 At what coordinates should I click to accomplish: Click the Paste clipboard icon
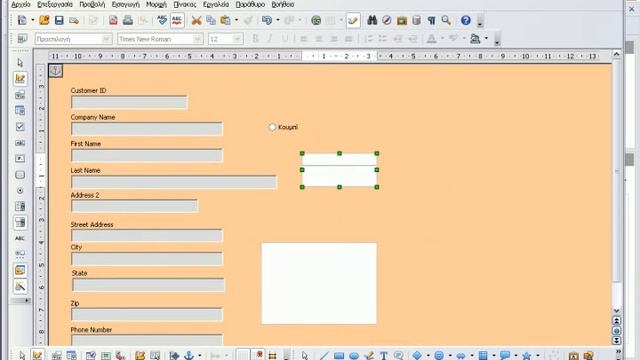225,20
